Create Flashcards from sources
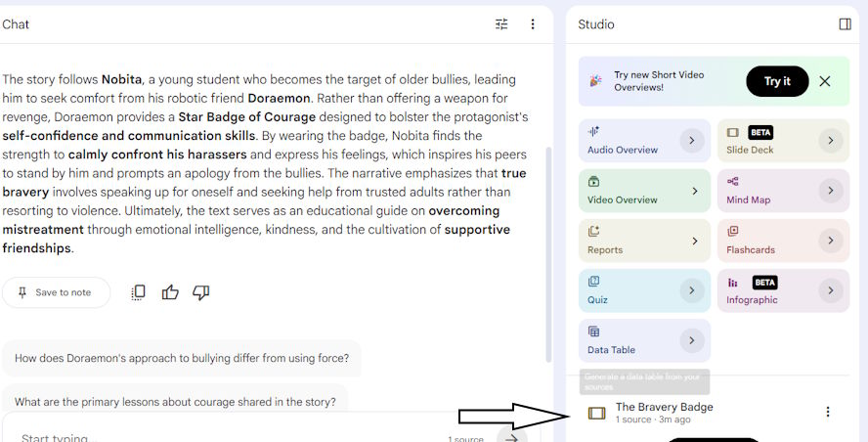The image size is (868, 442). click(x=783, y=241)
